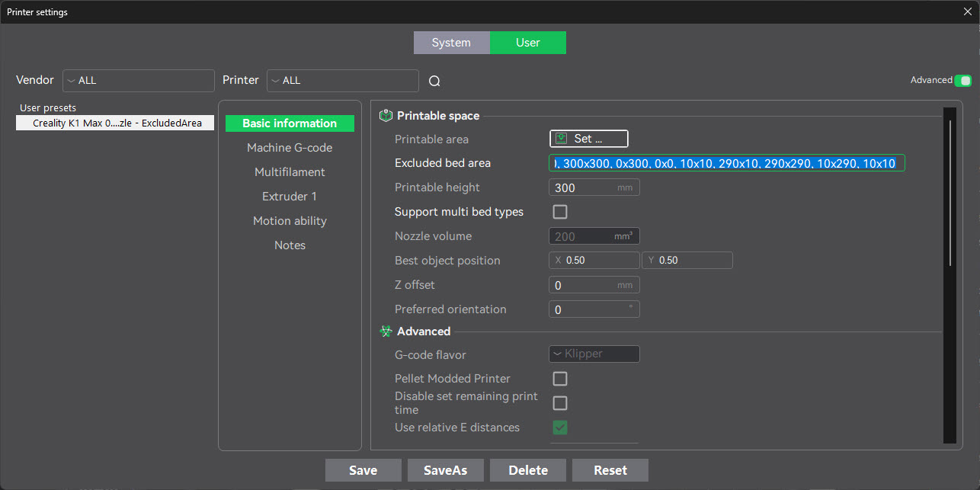Click the Set printable area button

point(588,139)
